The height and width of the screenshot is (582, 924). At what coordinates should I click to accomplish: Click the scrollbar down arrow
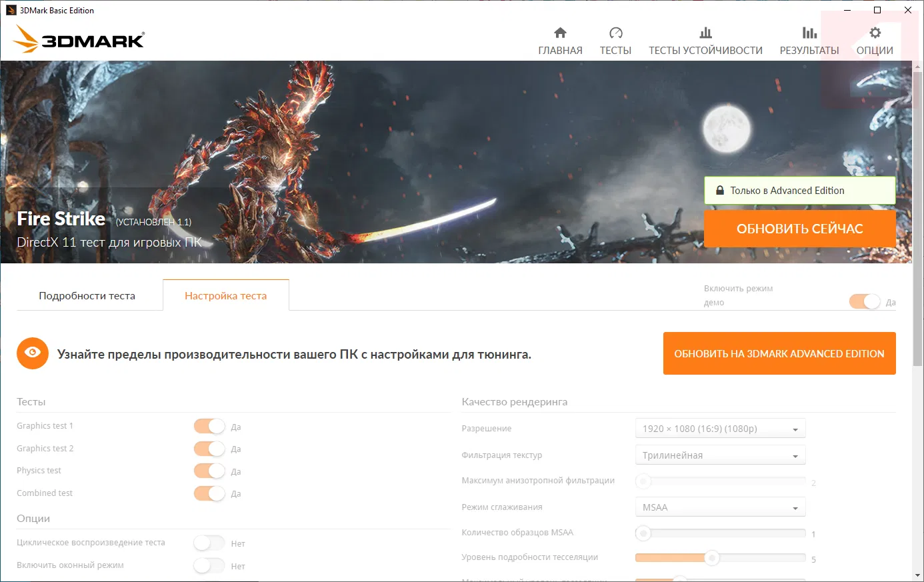[918, 575]
